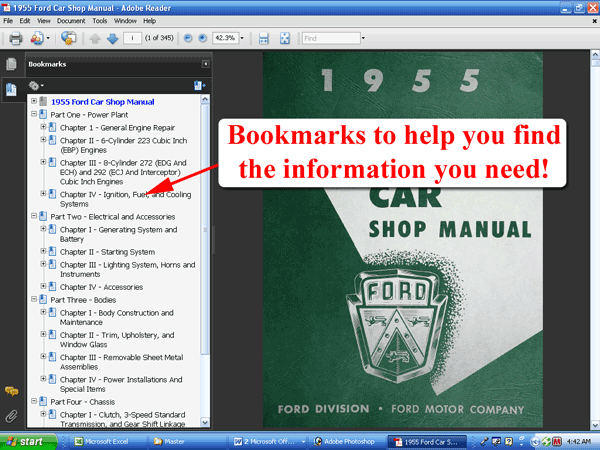Select the Bookmarks panel icon in sidebar

pos(11,90)
